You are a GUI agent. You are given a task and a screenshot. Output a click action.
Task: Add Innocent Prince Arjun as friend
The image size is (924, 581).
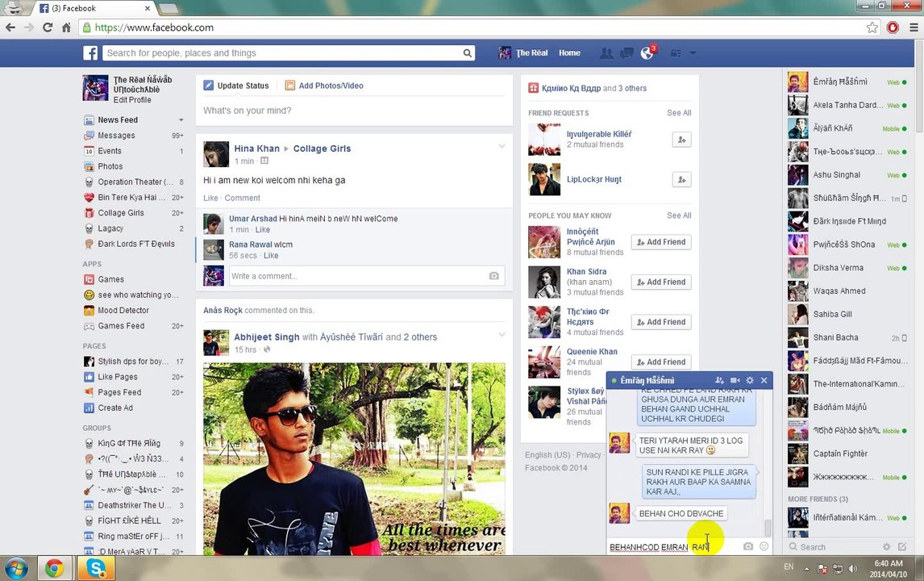660,242
